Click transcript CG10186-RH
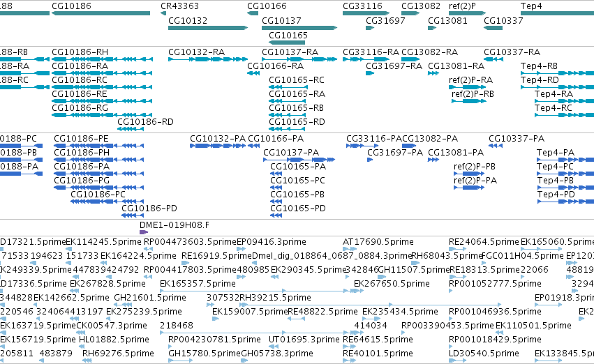The height and width of the screenshot is (364, 594). [80, 52]
